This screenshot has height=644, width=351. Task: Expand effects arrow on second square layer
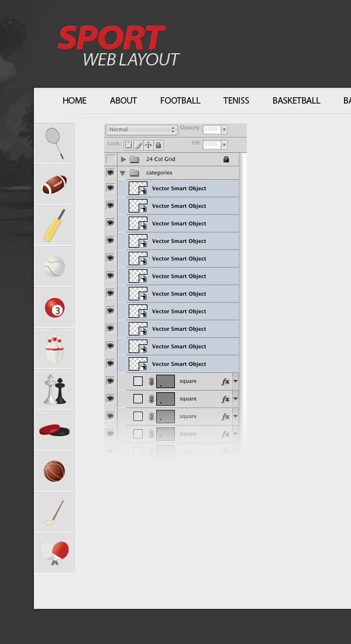pyautogui.click(x=236, y=399)
